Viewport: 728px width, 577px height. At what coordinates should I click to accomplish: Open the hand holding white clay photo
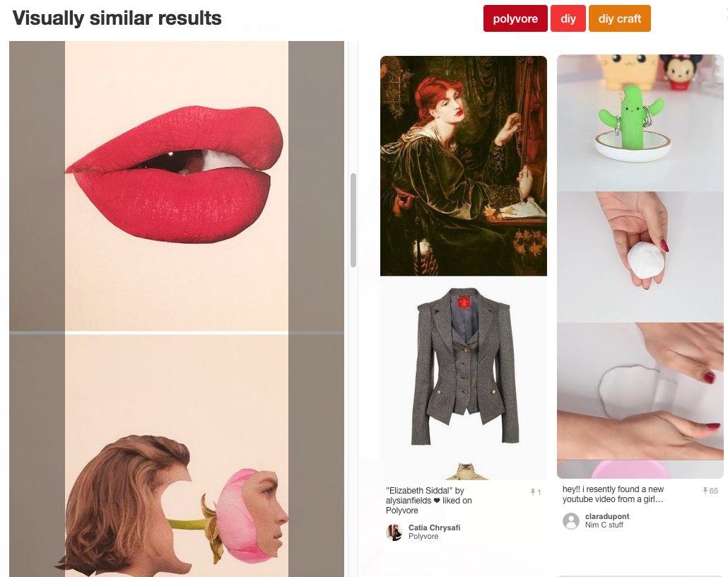(x=640, y=257)
